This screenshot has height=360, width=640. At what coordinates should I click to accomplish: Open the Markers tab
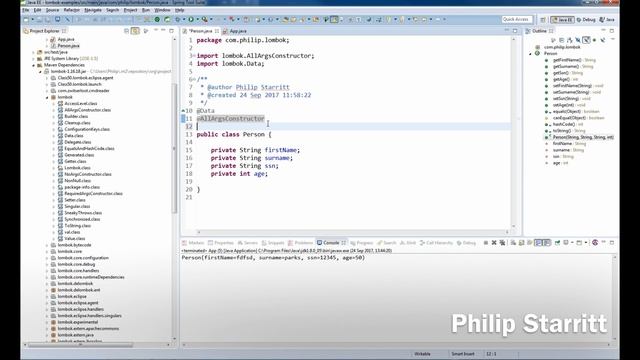click(193, 243)
